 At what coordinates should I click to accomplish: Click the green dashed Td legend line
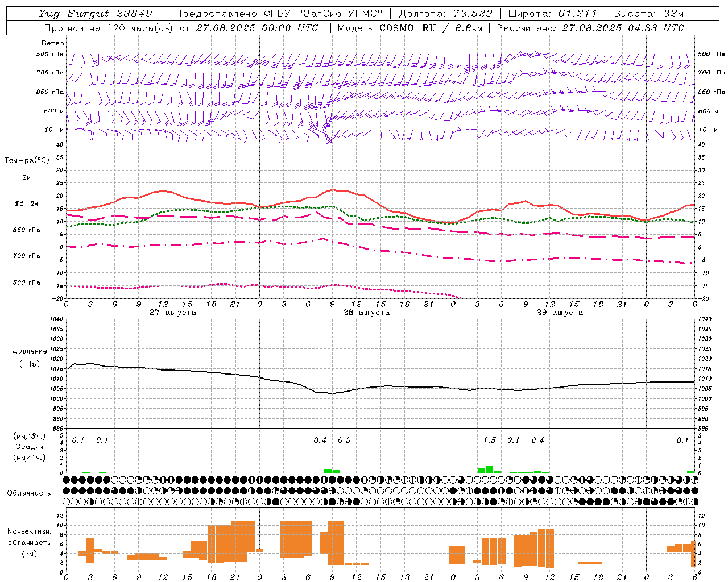[x=25, y=210]
